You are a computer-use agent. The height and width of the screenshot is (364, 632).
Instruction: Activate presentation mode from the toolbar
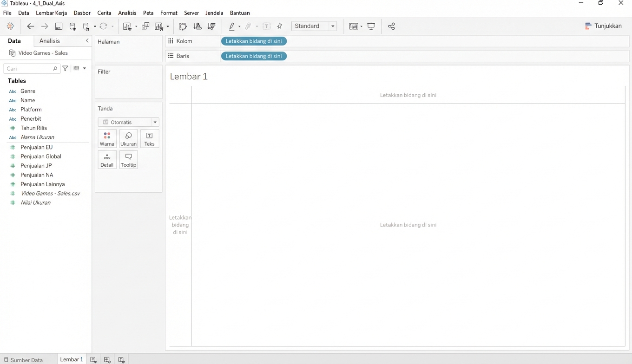pyautogui.click(x=371, y=26)
